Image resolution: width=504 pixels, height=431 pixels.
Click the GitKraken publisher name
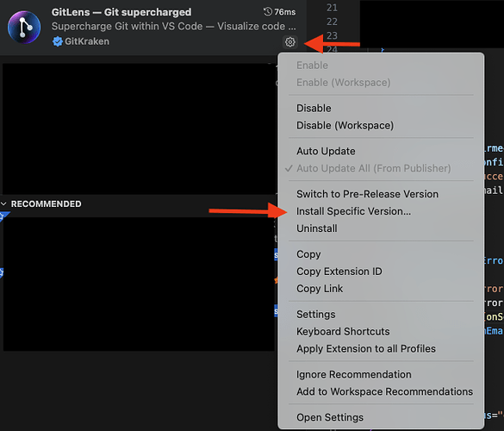[87, 41]
